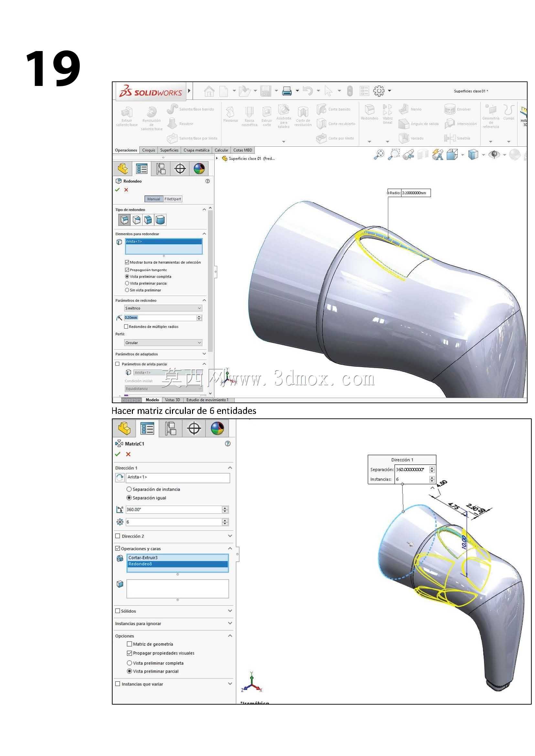Enable Dirección 2 checkbox

click(x=118, y=536)
